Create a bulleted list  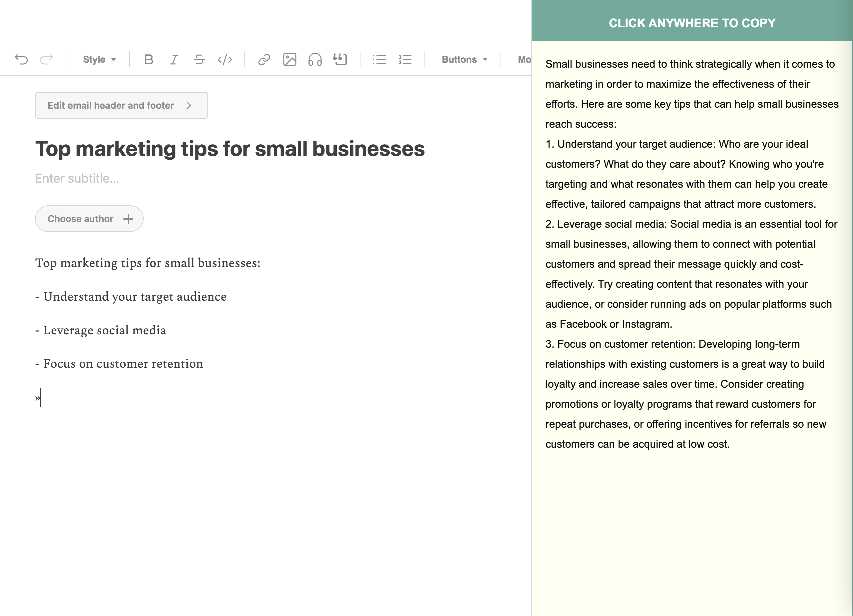pyautogui.click(x=379, y=59)
